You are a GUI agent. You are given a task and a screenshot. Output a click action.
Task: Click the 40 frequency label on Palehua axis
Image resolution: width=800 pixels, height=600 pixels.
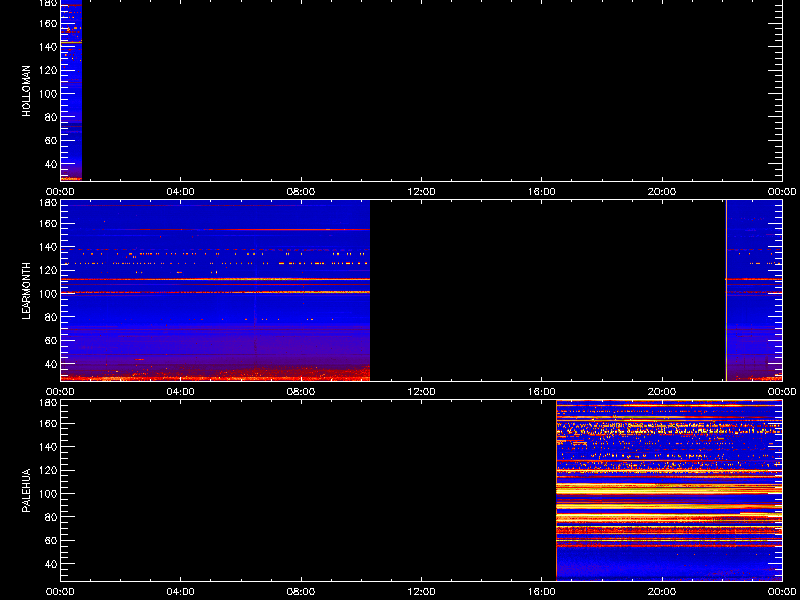pyautogui.click(x=51, y=564)
